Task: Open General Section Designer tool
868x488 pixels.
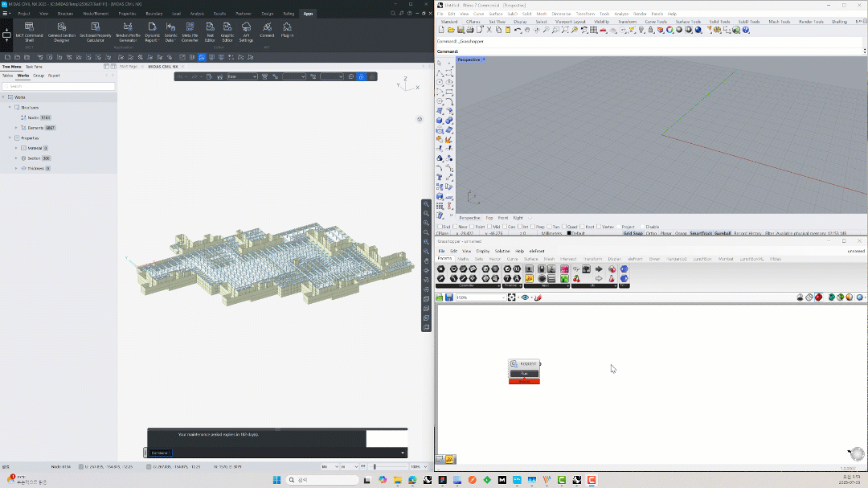Action: point(61,31)
